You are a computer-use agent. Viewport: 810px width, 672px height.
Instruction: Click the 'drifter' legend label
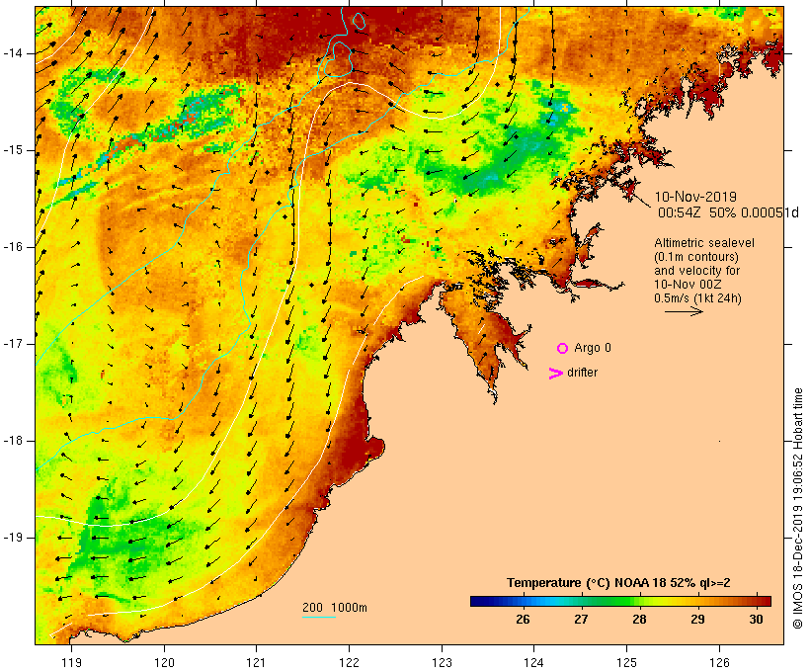[582, 373]
